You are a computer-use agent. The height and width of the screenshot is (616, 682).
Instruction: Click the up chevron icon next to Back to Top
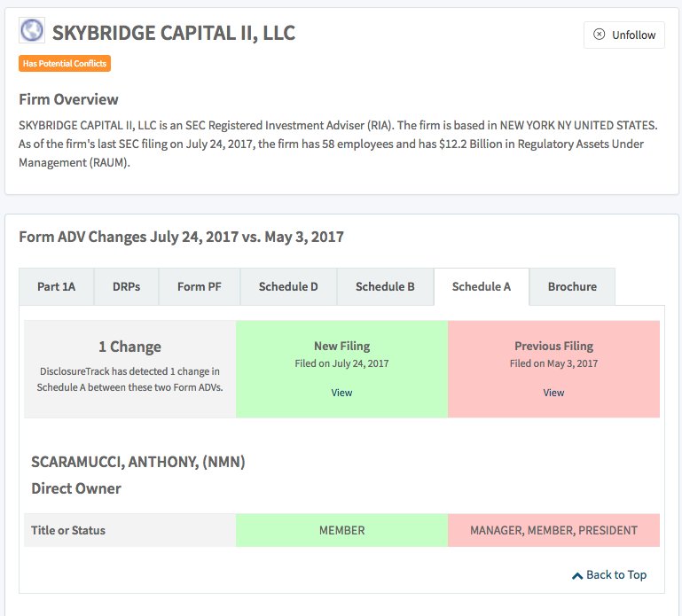coord(577,575)
